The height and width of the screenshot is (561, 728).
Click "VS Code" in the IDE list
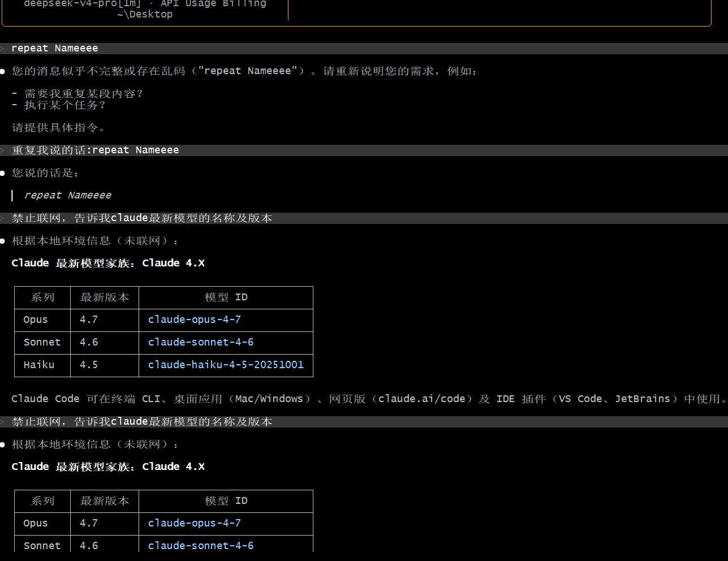580,399
